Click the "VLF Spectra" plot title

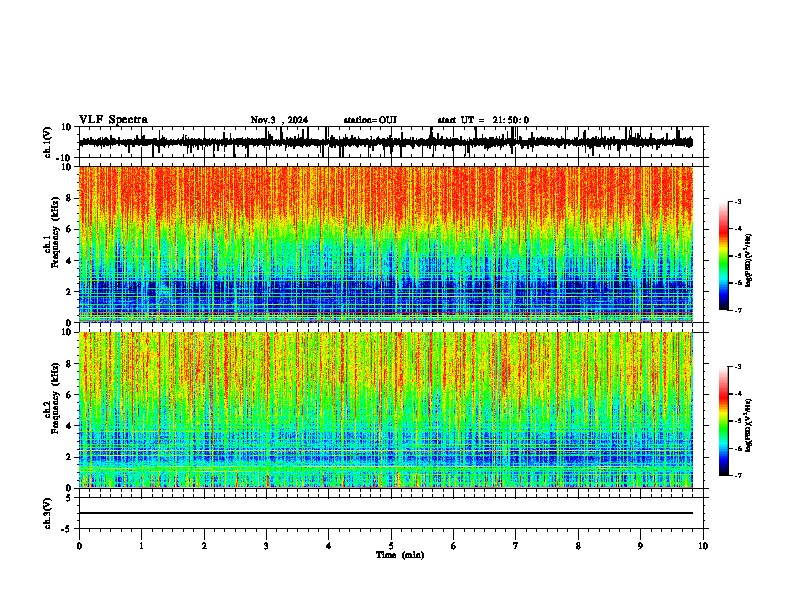pos(113,120)
